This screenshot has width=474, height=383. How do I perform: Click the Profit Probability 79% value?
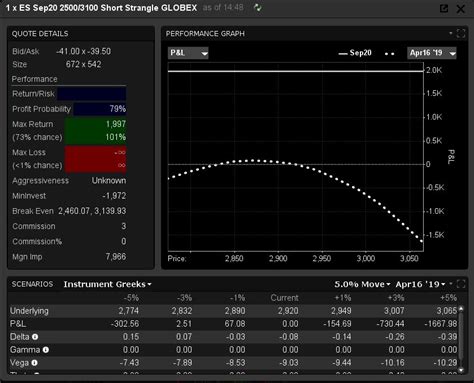[x=118, y=109]
